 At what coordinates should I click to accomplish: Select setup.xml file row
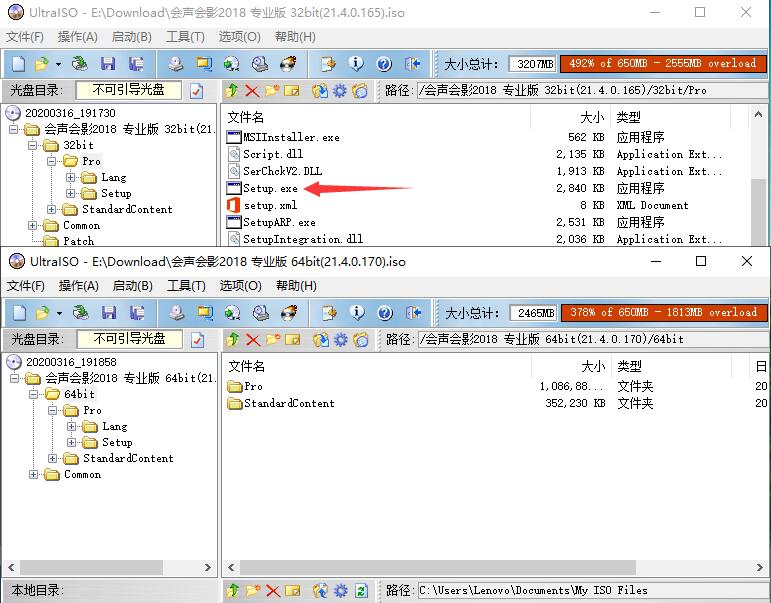[270, 205]
